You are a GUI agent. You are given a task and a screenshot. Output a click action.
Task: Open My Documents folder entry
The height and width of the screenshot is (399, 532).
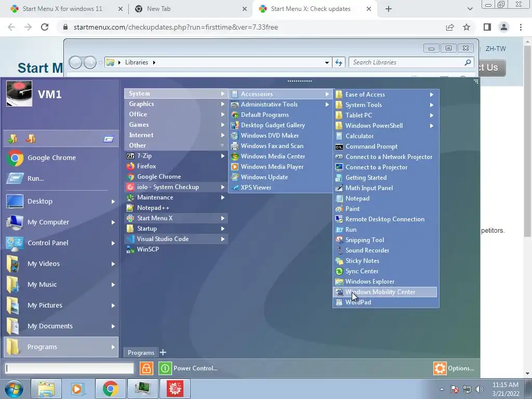61,326
